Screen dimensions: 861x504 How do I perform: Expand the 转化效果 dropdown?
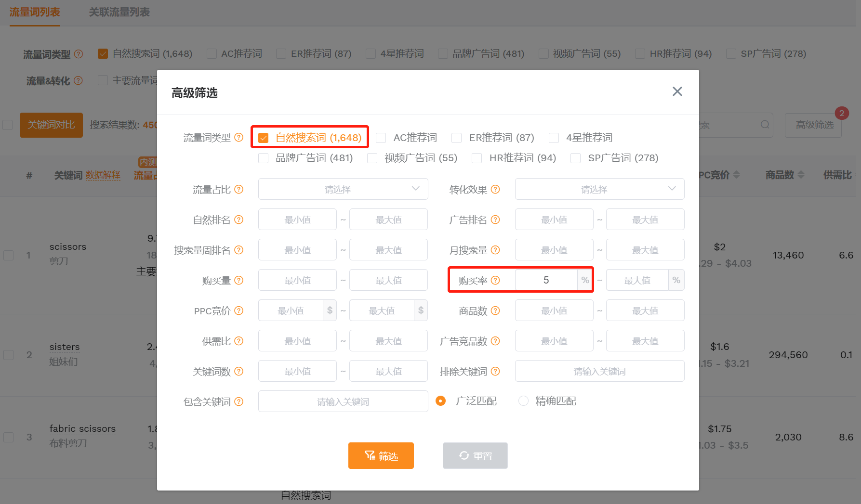pos(599,189)
